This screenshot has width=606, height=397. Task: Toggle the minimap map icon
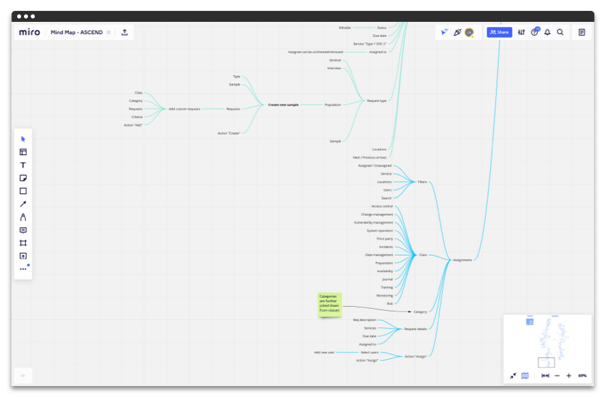point(525,375)
